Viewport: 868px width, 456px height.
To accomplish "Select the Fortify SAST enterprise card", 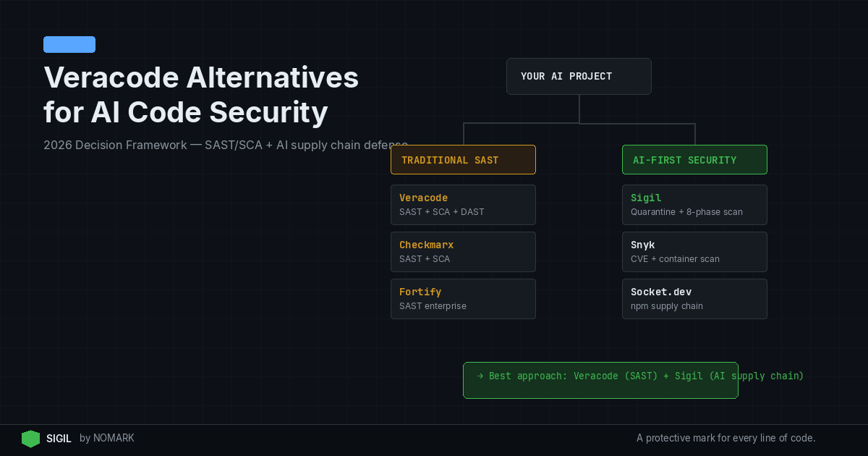I will pos(463,299).
